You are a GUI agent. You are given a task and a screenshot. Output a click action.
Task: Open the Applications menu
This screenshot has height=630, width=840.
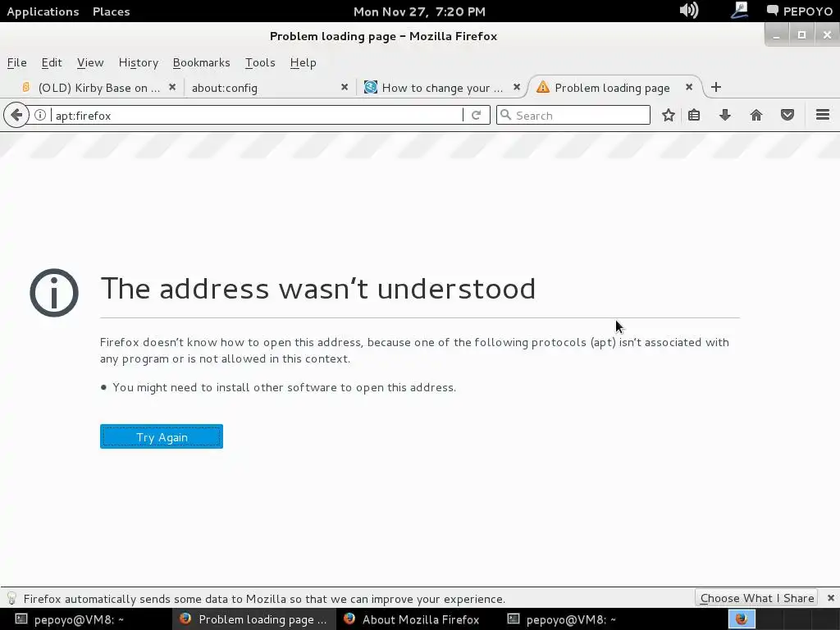click(43, 11)
